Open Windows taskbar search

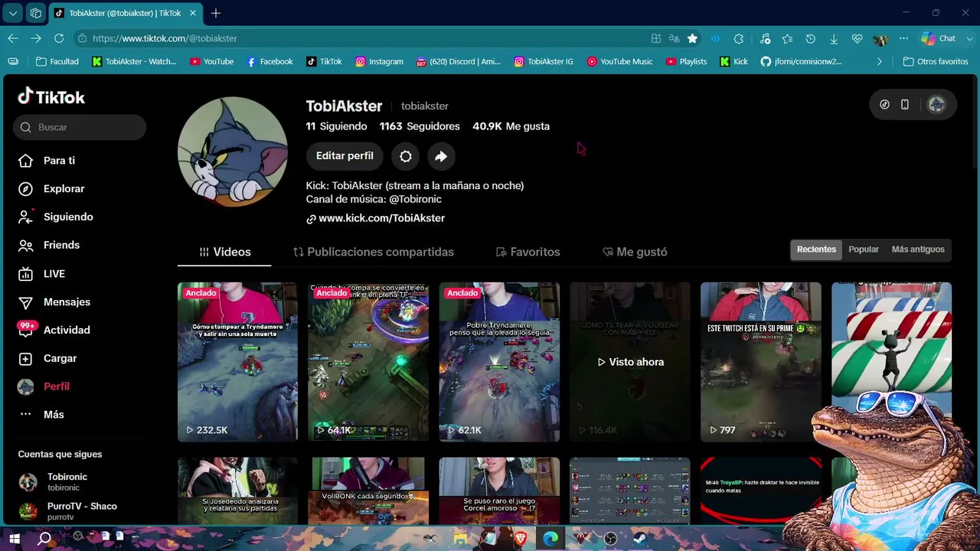pos(44,539)
